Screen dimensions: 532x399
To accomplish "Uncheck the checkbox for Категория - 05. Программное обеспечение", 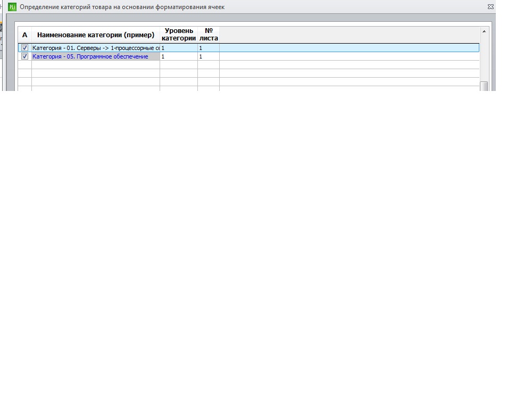I will 24,56.
